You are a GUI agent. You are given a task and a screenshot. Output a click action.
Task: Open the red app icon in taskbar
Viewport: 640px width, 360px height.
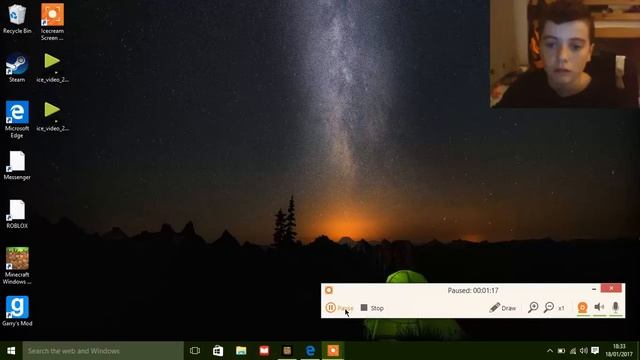[264, 351]
